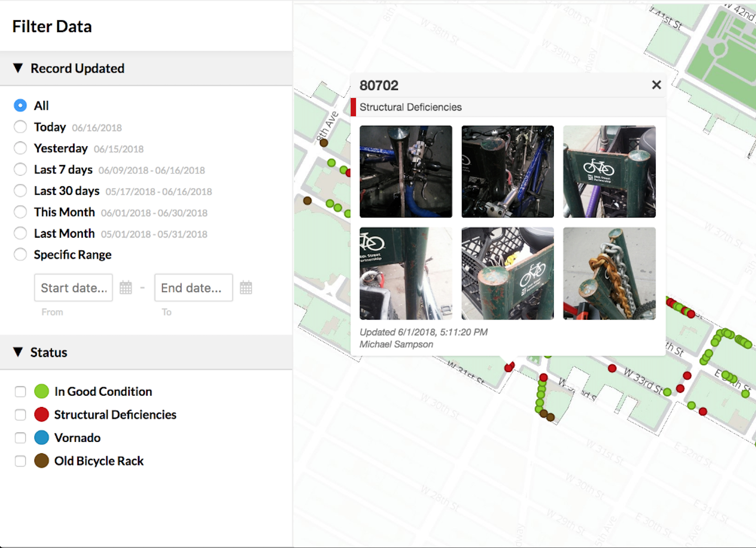This screenshot has height=548, width=756.
Task: Open the rusted rack post side-view photo
Action: click(x=406, y=274)
